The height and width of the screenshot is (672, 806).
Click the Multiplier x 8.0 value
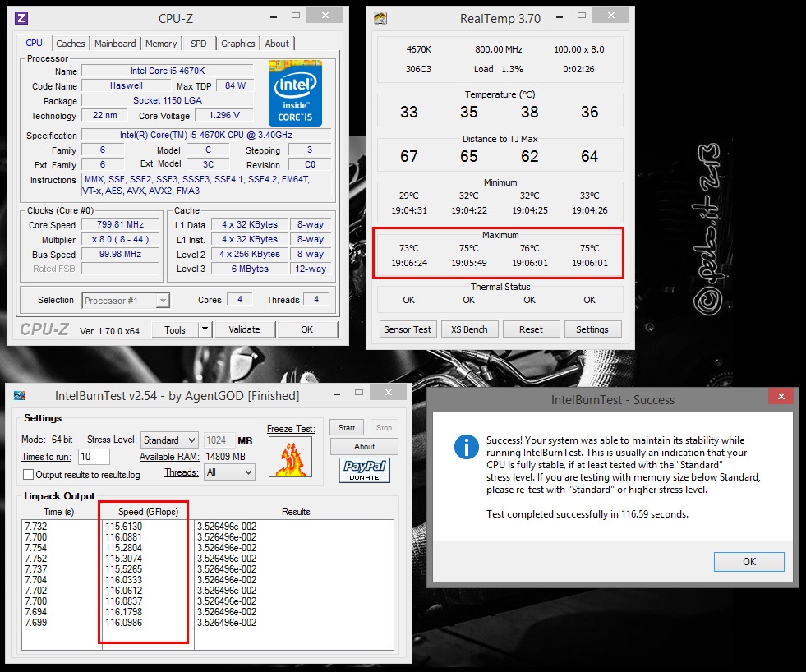click(x=120, y=240)
